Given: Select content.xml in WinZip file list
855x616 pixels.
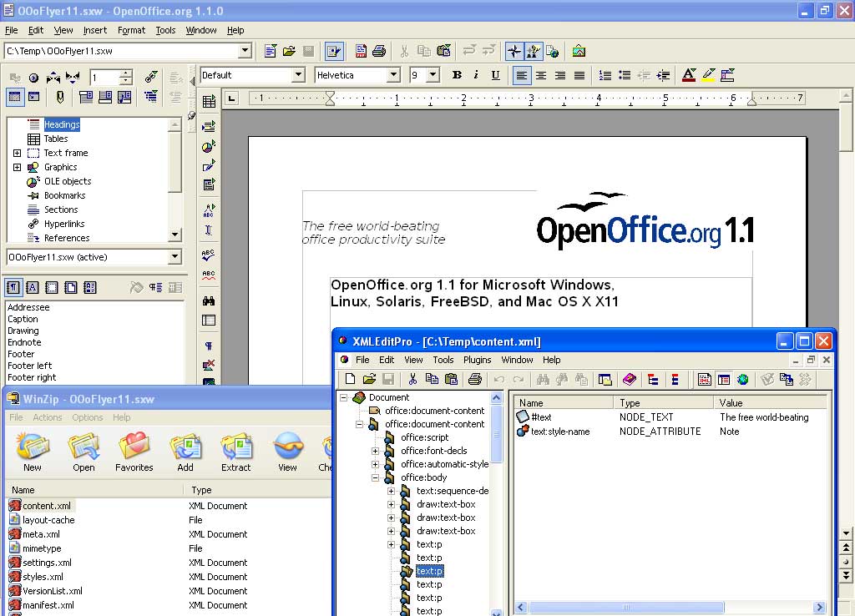Looking at the screenshot, I should pyautogui.click(x=47, y=506).
